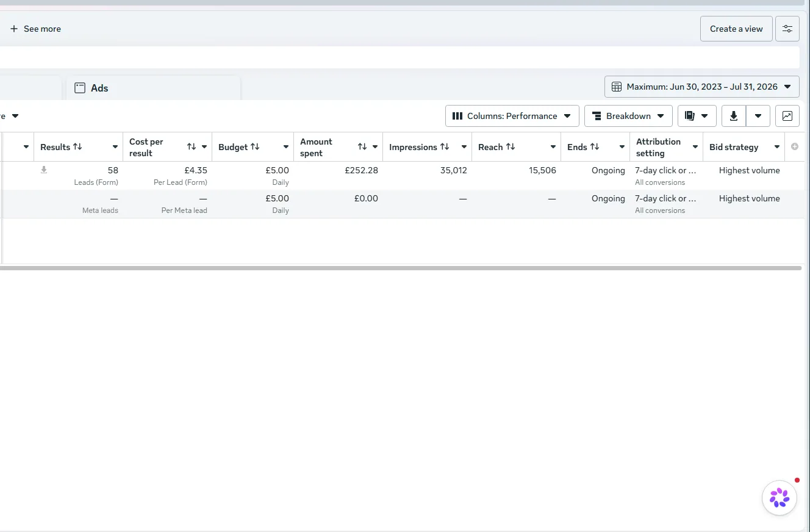Click the empty search filter bar

pos(400,57)
